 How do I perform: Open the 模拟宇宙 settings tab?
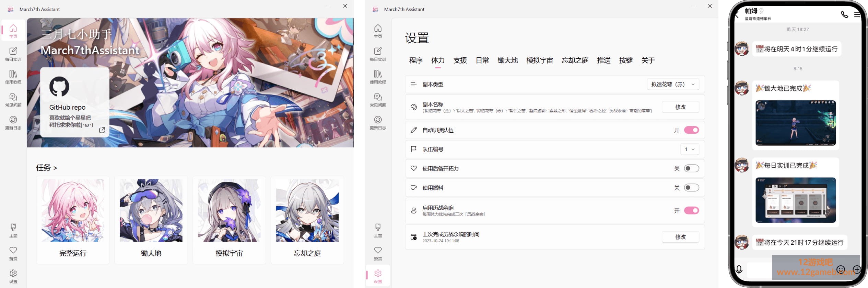(540, 60)
